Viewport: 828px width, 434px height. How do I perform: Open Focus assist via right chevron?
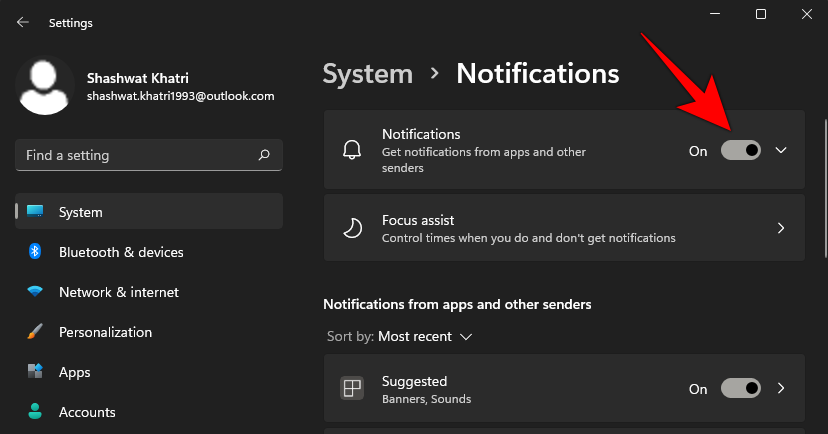(781, 228)
